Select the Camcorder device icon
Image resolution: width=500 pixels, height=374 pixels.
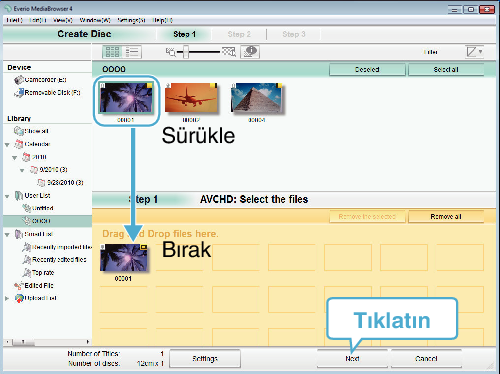(x=19, y=80)
